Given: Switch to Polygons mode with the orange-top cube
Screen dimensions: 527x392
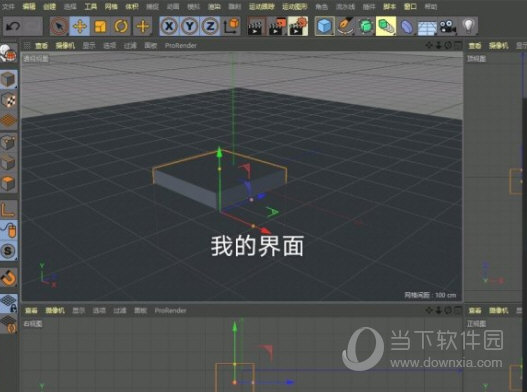Looking at the screenshot, I should 8,183.
